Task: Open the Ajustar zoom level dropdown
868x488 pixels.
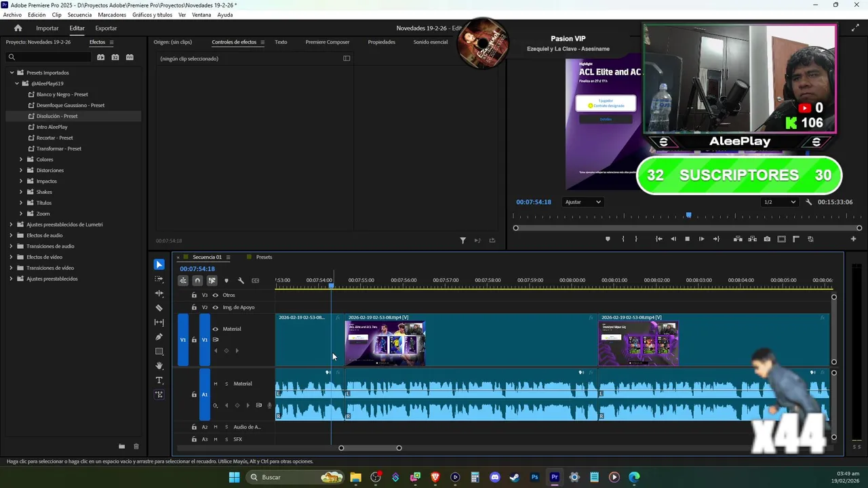Action: tap(583, 202)
